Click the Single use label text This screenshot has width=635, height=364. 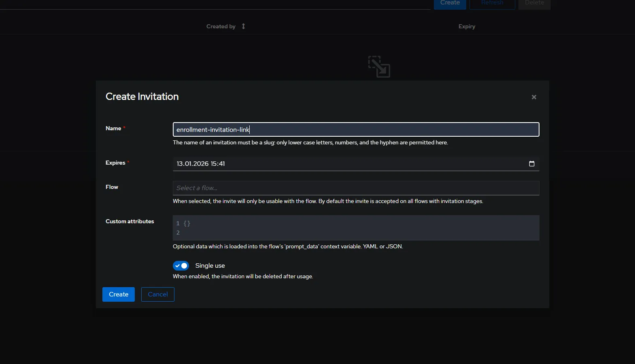[x=210, y=266]
